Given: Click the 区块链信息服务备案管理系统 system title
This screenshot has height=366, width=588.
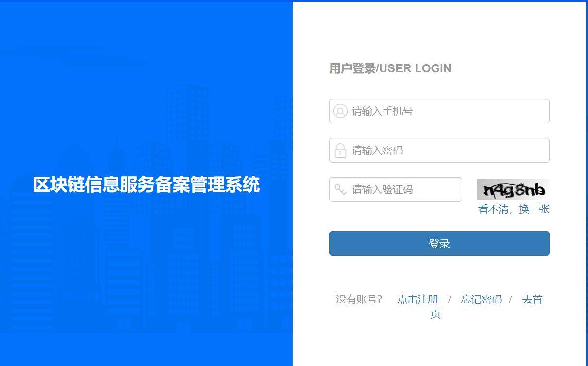Looking at the screenshot, I should (147, 185).
